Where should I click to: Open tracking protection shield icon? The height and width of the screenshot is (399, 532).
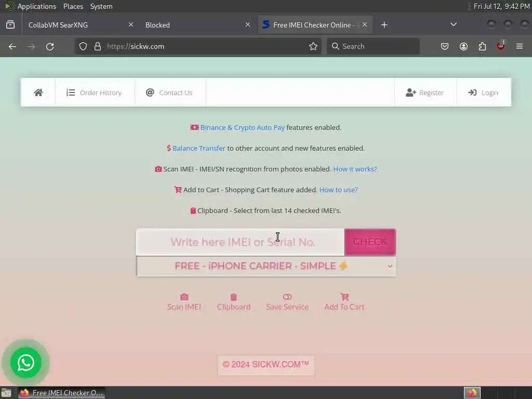tap(83, 46)
